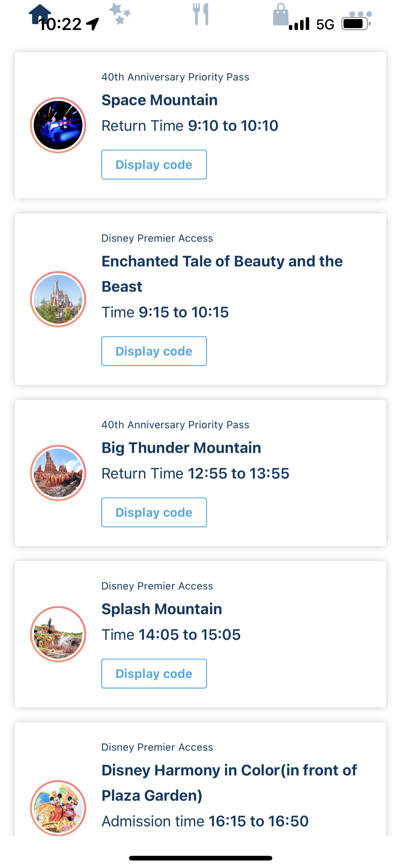Tap the Beauty and the Beast castle thumbnail
This screenshot has height=868, width=401.
58,299
